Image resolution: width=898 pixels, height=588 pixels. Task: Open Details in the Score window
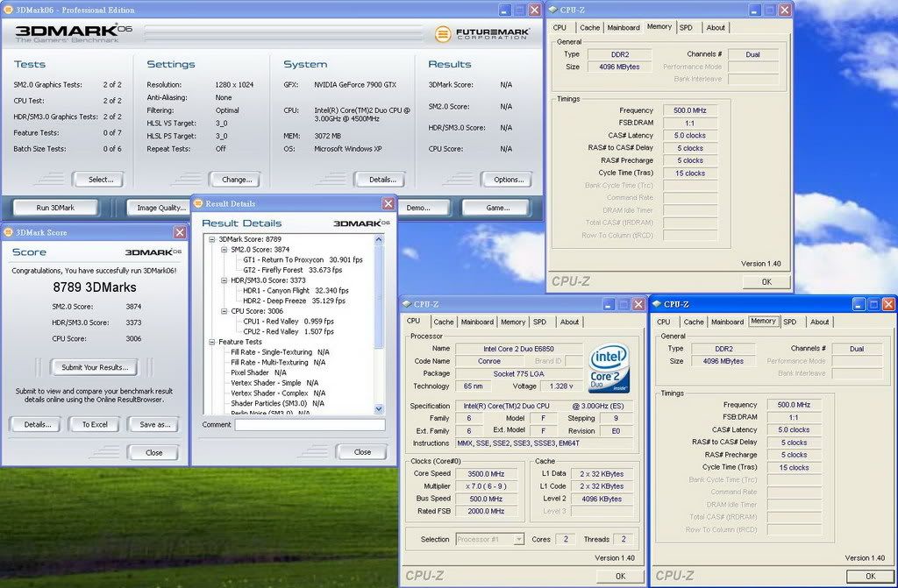coord(37,425)
